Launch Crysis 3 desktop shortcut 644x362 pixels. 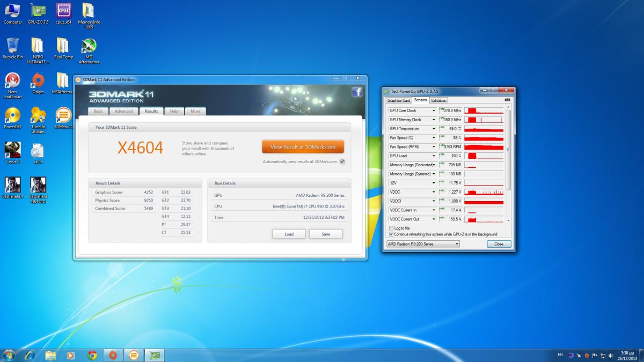point(12,151)
